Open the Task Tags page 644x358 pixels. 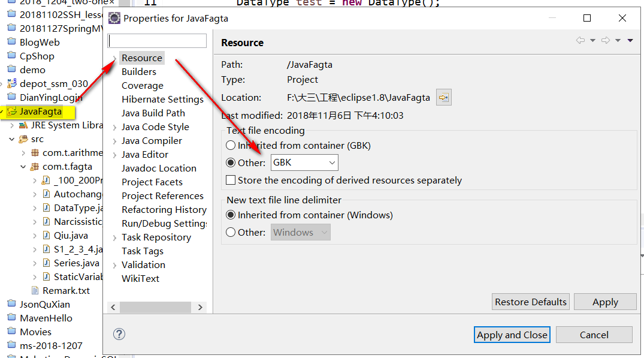(x=143, y=251)
